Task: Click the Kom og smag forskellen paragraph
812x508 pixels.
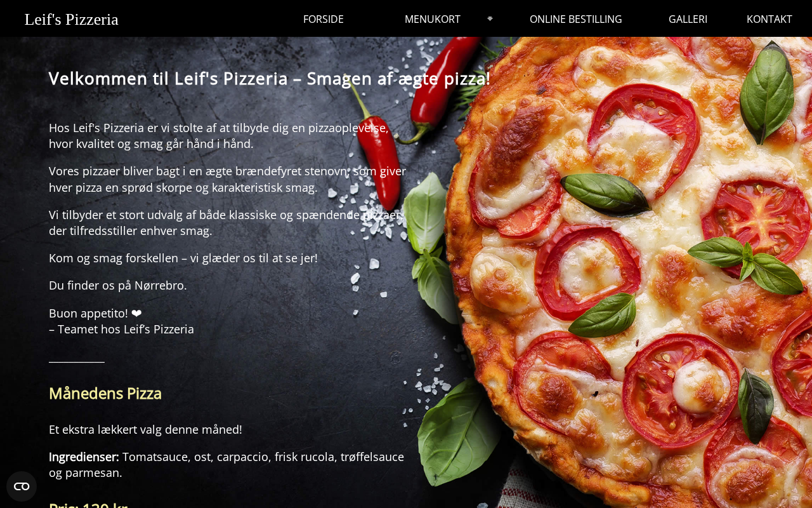Action: 183,258
